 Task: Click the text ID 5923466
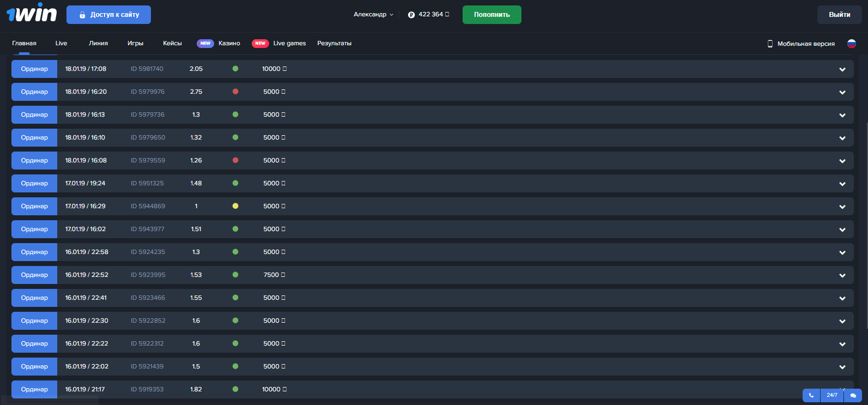tap(148, 298)
